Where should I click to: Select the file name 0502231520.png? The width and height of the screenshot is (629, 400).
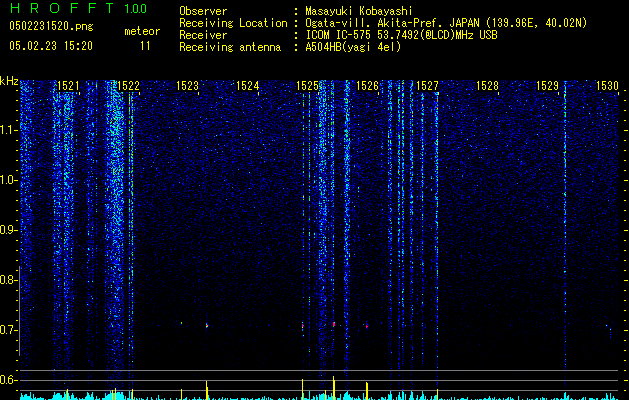click(51, 26)
